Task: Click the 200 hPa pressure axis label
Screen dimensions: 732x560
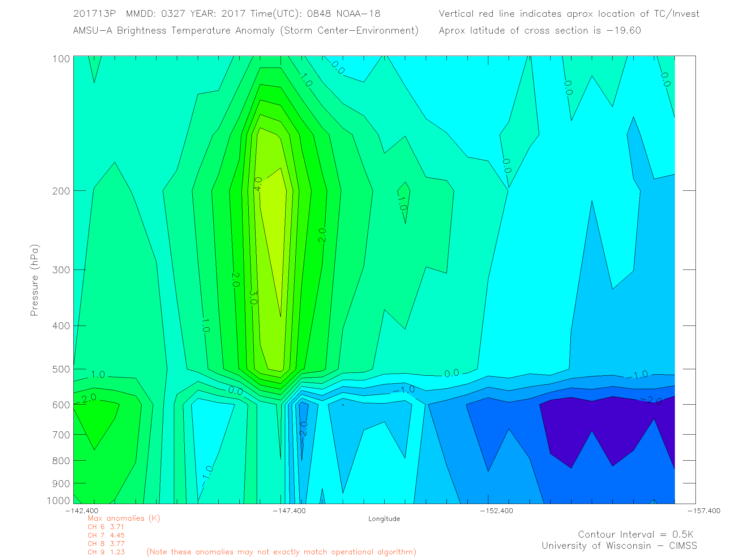Action: 61,191
